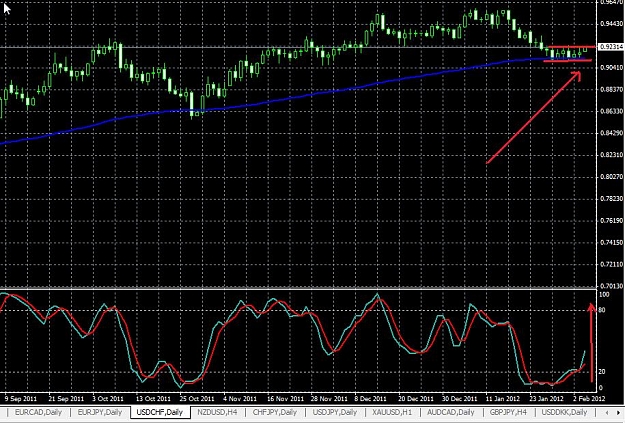Switch to the AUDCAD,Daily chart tab
The height and width of the screenshot is (423, 625).
(450, 412)
